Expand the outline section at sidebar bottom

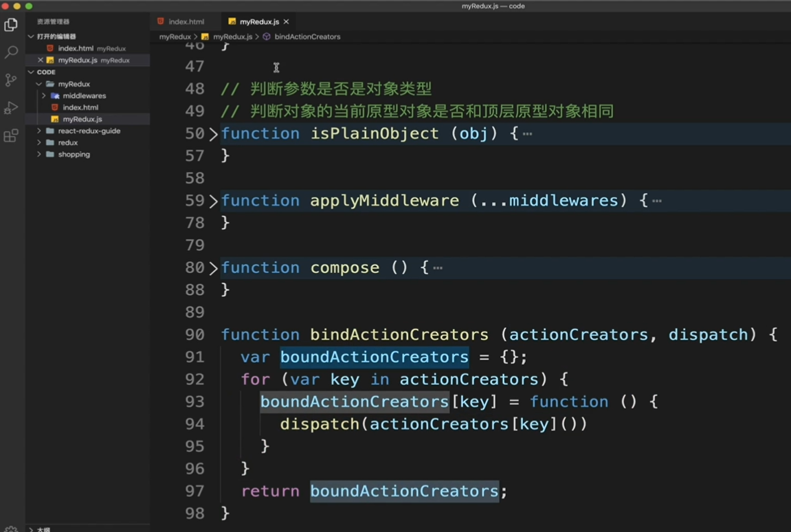(x=32, y=529)
